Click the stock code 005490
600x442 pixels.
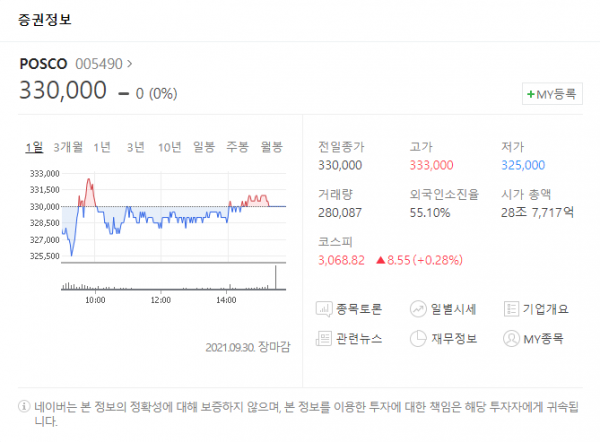click(99, 64)
